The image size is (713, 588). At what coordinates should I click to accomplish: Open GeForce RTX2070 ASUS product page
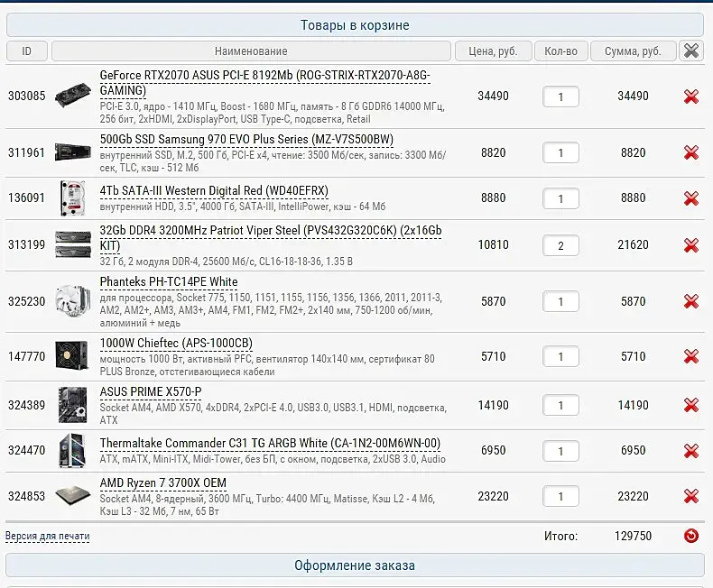[264, 83]
